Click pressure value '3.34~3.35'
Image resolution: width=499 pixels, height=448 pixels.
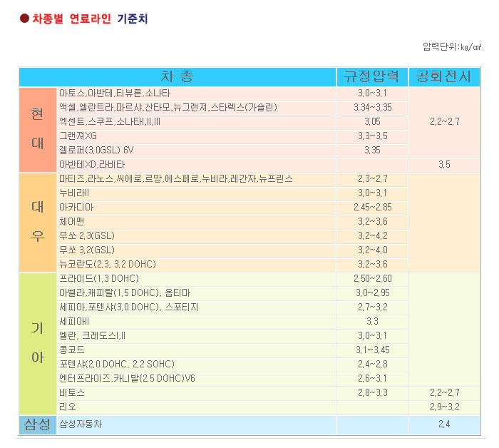pyautogui.click(x=372, y=108)
